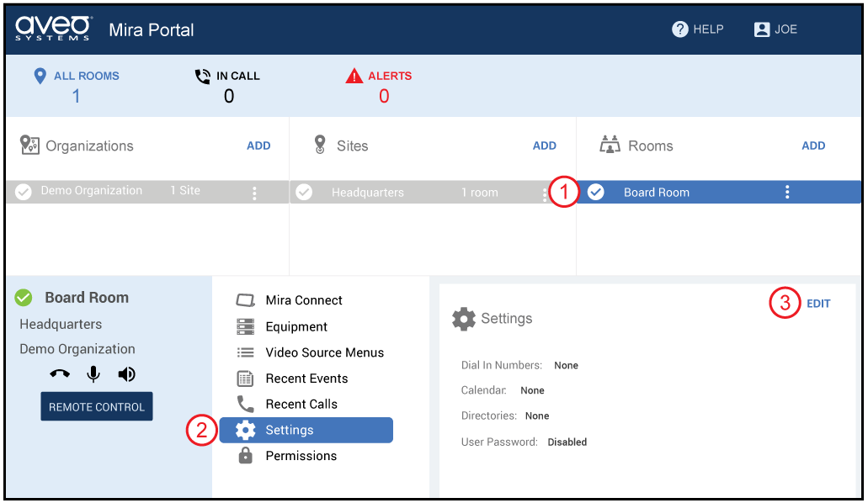Toggle the Demo Organization checkmark
Image resolution: width=868 pixels, height=503 pixels.
click(24, 192)
